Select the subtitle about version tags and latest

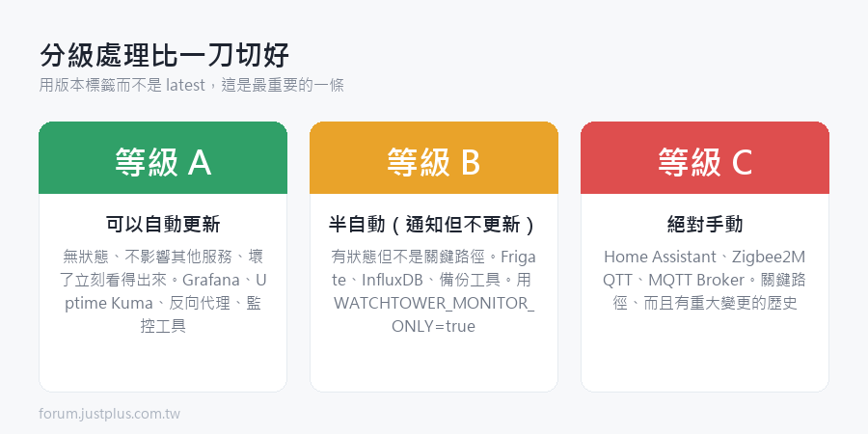coord(192,85)
